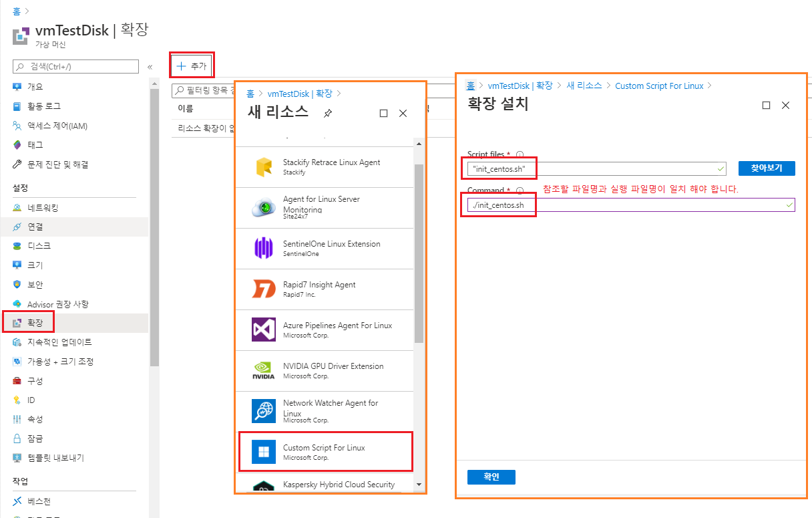Click the 템플릿 내보내기 icon
Image resolution: width=812 pixels, height=518 pixels.
click(x=17, y=458)
